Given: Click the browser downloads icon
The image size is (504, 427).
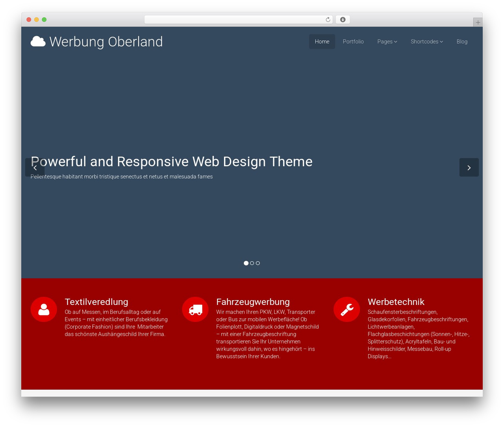Looking at the screenshot, I should [x=343, y=20].
